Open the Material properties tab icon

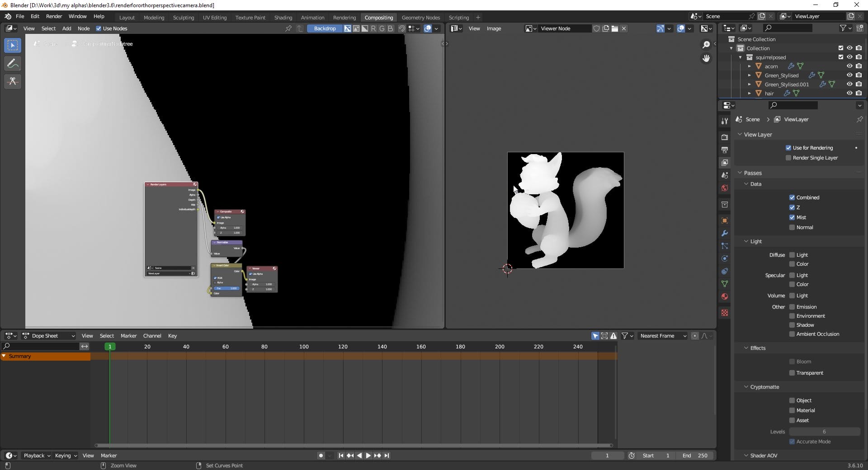725,296
